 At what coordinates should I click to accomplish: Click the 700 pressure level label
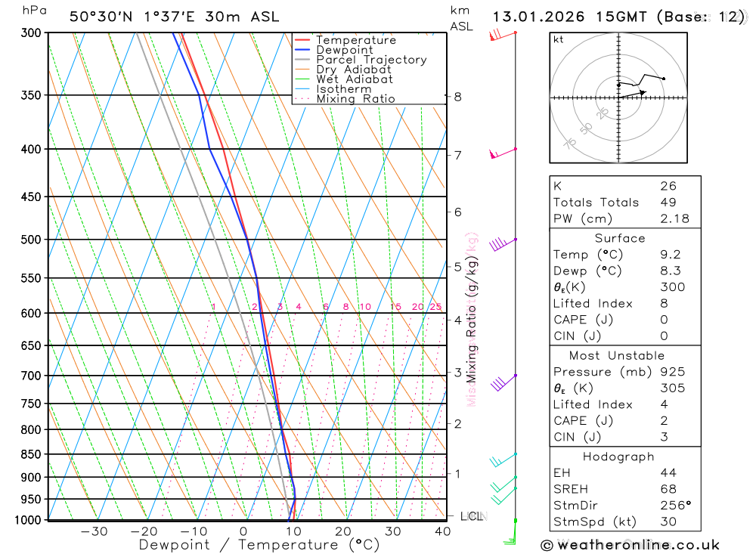coord(31,376)
